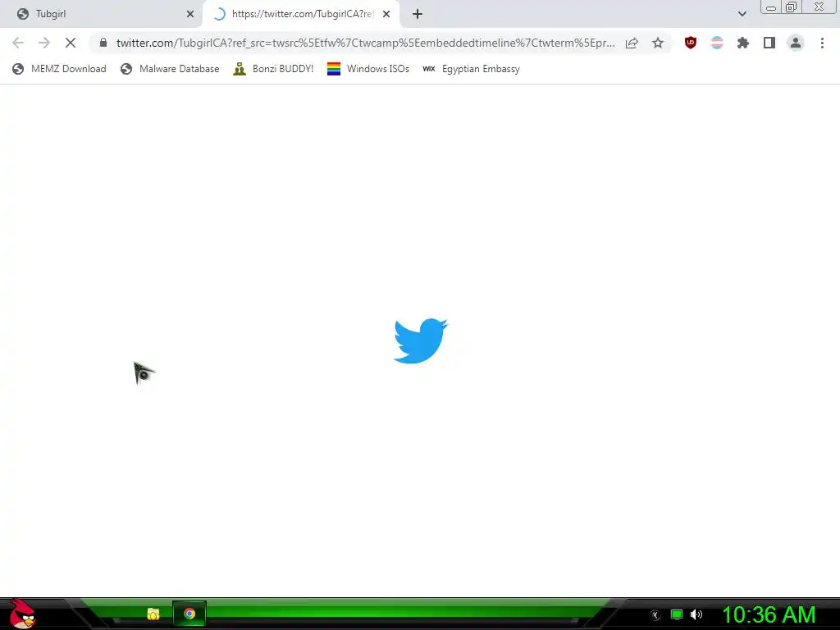The width and height of the screenshot is (840, 630).
Task: Restore down the Chrome window
Action: pyautogui.click(x=791, y=7)
